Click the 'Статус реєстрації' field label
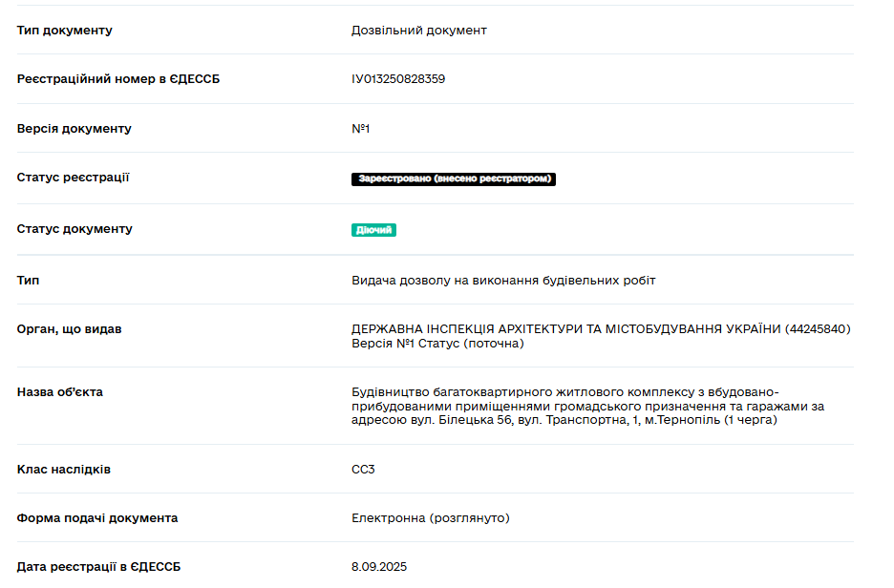Screen dimensions: 894x588 pyautogui.click(x=73, y=178)
